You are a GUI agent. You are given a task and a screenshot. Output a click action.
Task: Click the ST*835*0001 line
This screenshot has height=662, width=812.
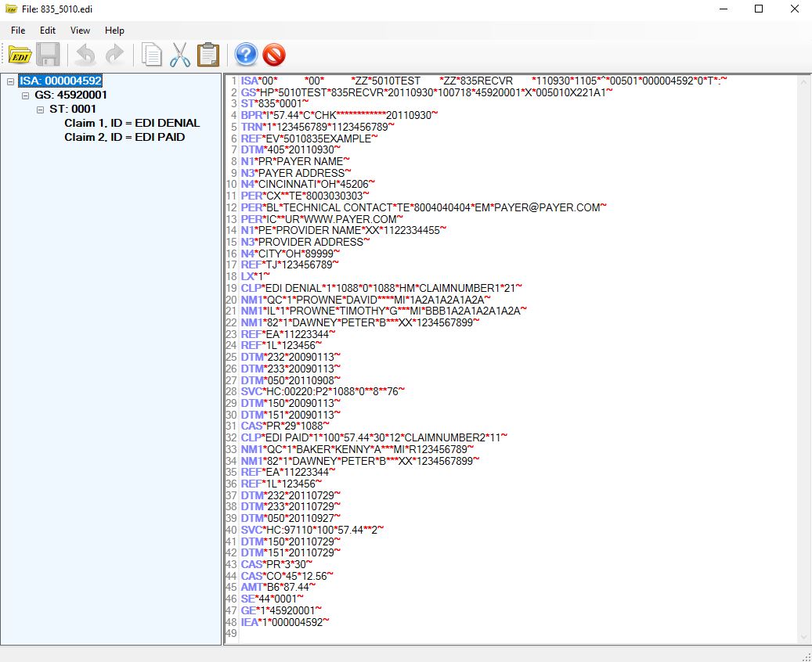(275, 103)
